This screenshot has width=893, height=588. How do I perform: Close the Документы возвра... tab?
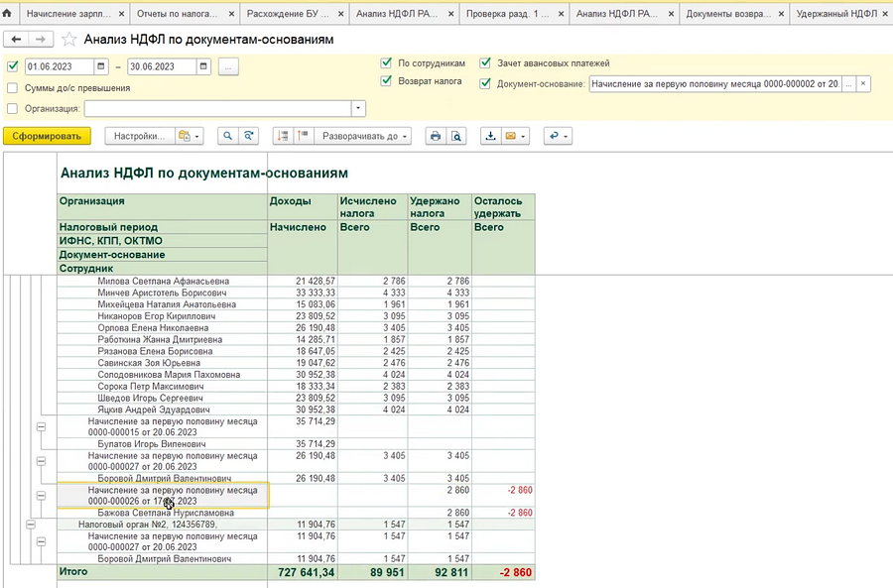click(x=781, y=14)
